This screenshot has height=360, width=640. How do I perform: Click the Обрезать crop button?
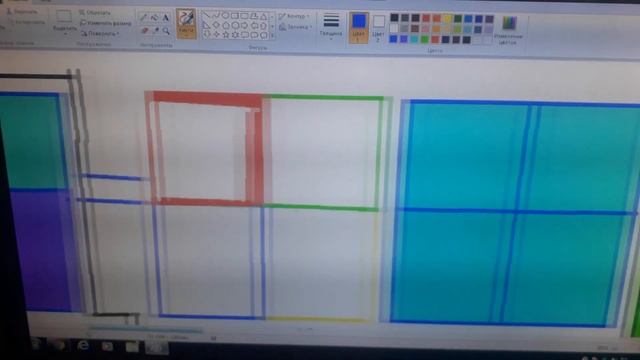(95, 13)
